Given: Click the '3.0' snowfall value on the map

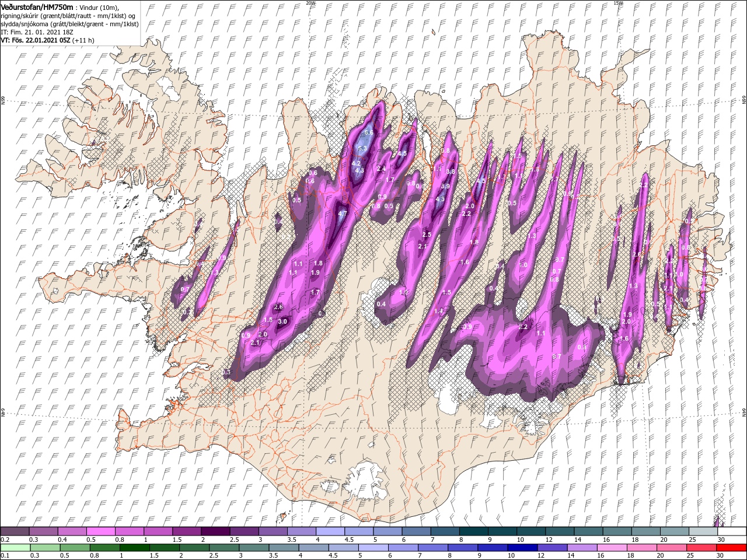Looking at the screenshot, I should [283, 321].
